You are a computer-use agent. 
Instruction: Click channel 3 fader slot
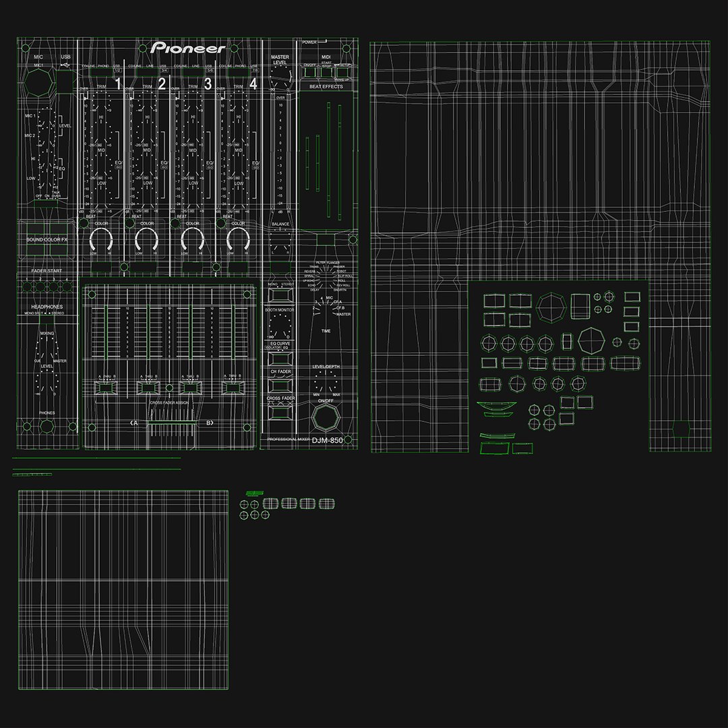191,332
